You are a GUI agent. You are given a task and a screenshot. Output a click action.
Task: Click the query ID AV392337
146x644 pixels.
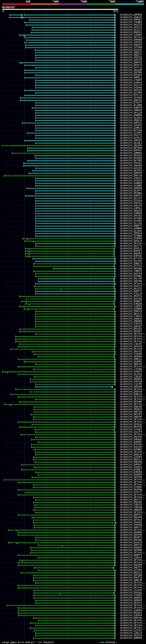tap(8, 8)
